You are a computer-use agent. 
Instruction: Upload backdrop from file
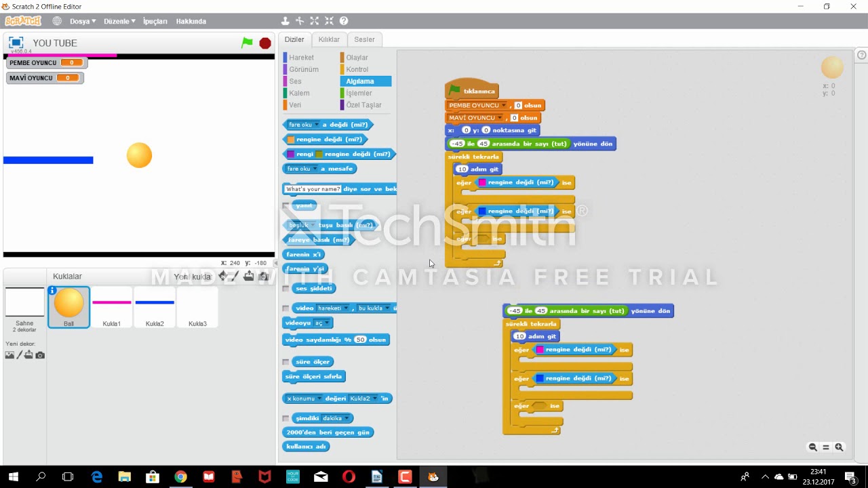point(28,355)
